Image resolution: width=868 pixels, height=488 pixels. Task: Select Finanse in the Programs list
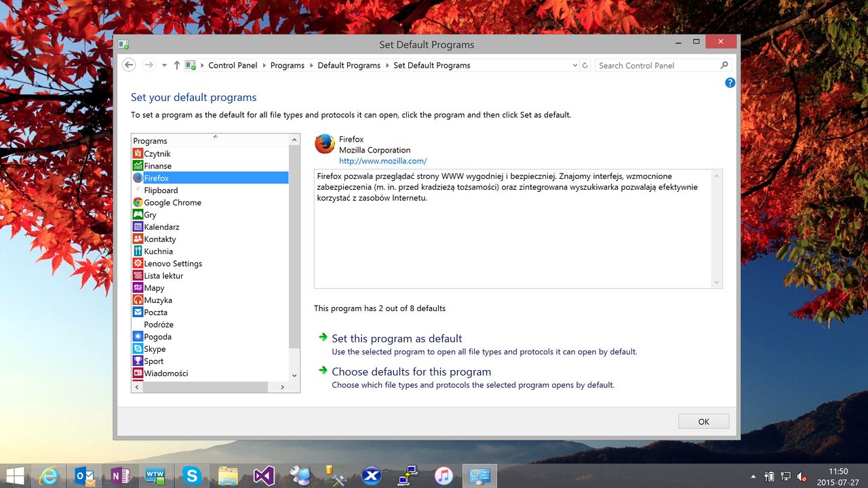pyautogui.click(x=210, y=166)
